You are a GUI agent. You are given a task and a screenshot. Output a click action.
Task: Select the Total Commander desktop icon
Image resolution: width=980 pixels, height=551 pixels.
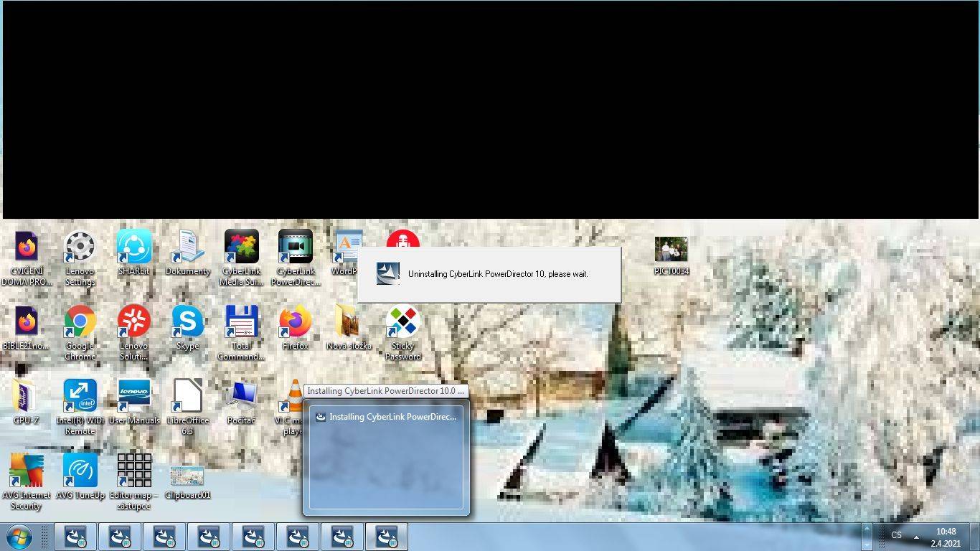click(x=241, y=331)
